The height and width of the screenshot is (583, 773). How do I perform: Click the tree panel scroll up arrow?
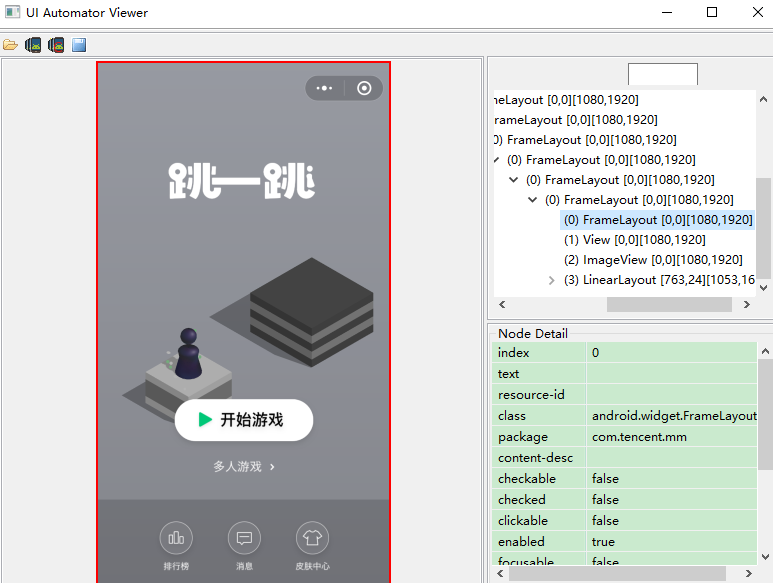(x=763, y=99)
